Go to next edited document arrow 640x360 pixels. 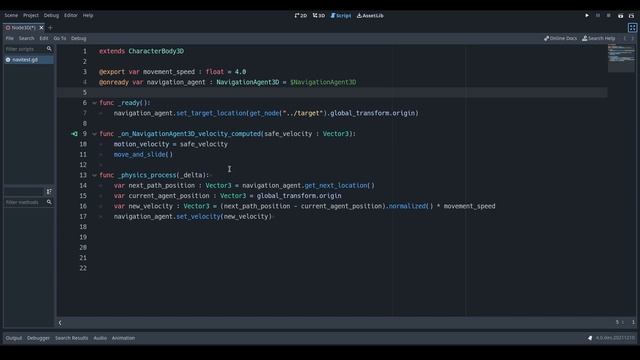(633, 38)
